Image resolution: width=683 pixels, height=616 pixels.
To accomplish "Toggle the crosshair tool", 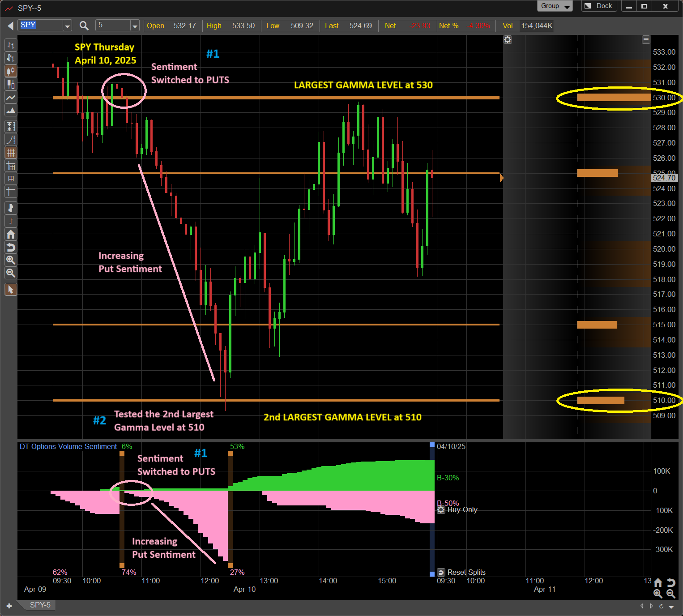I will [11, 192].
